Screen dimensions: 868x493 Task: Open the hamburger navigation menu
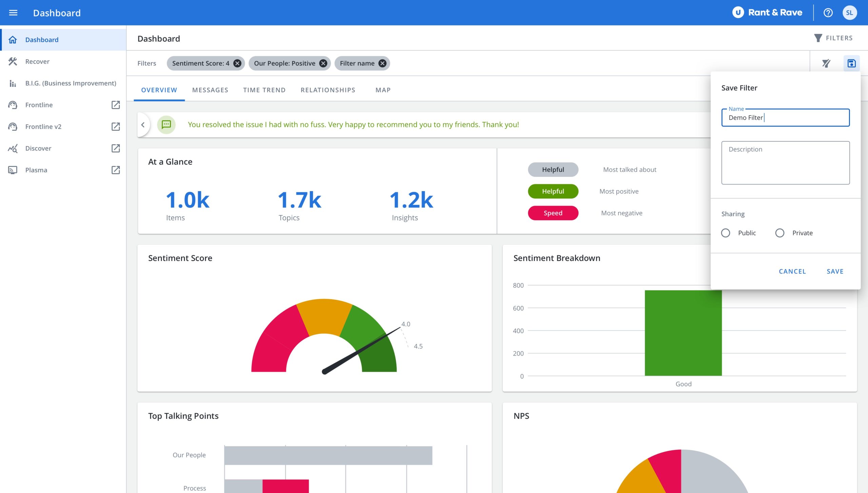[x=13, y=13]
